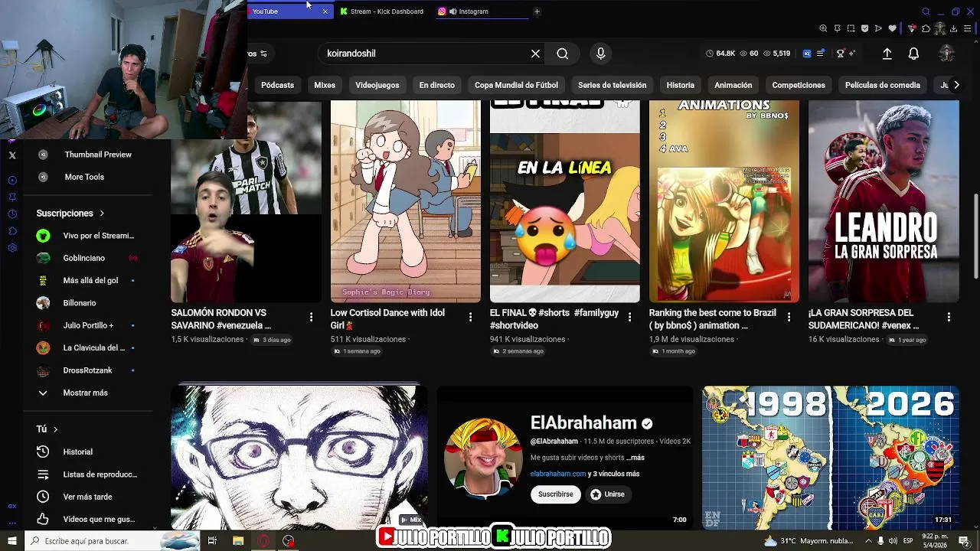Screen dimensions: 980x551
Task: Open Historial in the sidebar
Action: click(x=77, y=452)
